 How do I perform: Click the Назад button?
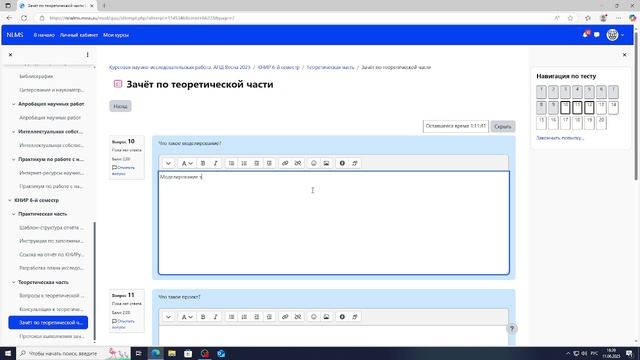tap(120, 106)
